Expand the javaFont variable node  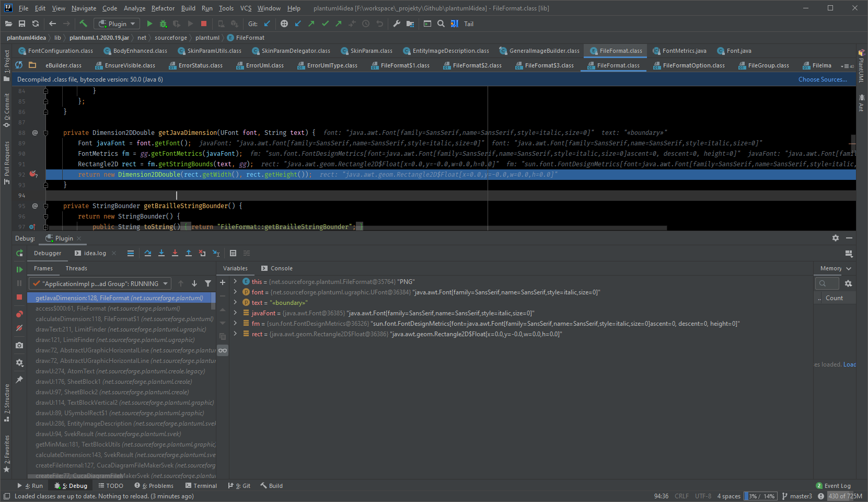[235, 313]
